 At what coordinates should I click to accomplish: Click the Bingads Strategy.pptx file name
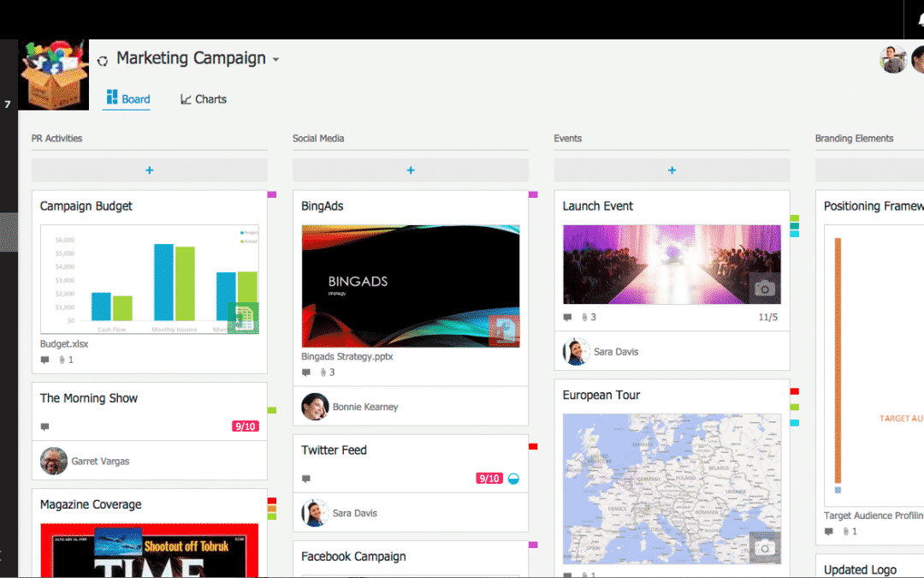click(x=347, y=356)
